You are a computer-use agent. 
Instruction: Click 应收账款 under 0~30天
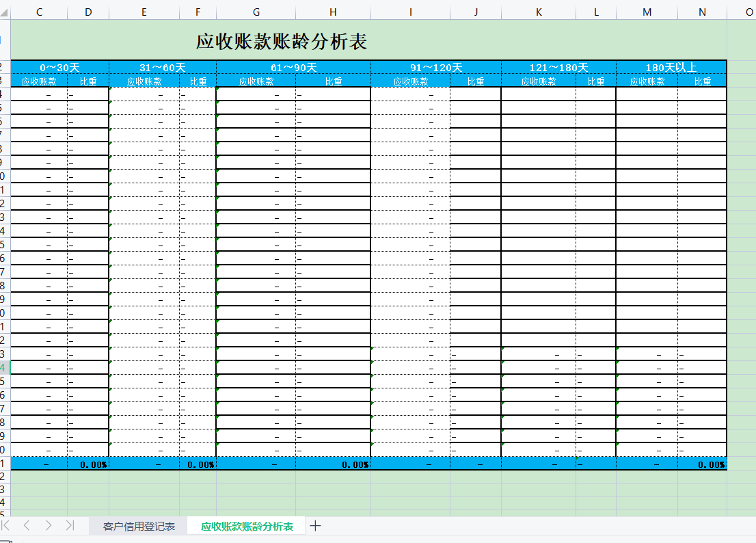pos(39,81)
